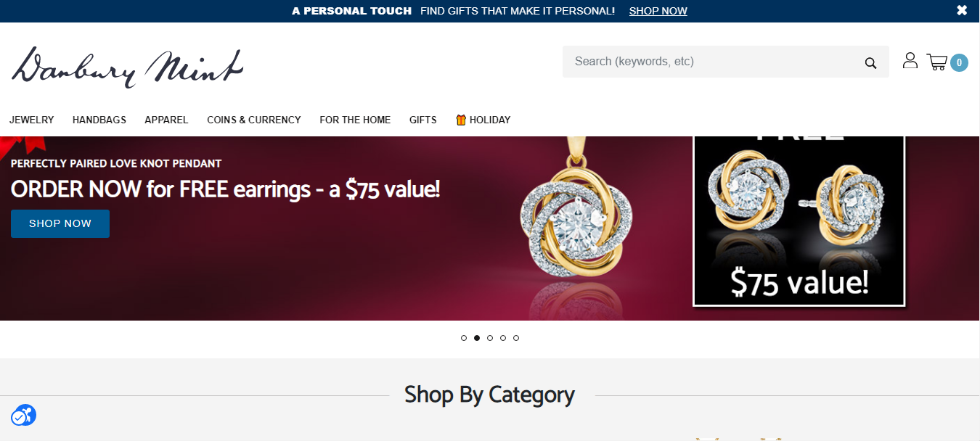
Task: Open the accessibility widget icon
Action: click(23, 416)
